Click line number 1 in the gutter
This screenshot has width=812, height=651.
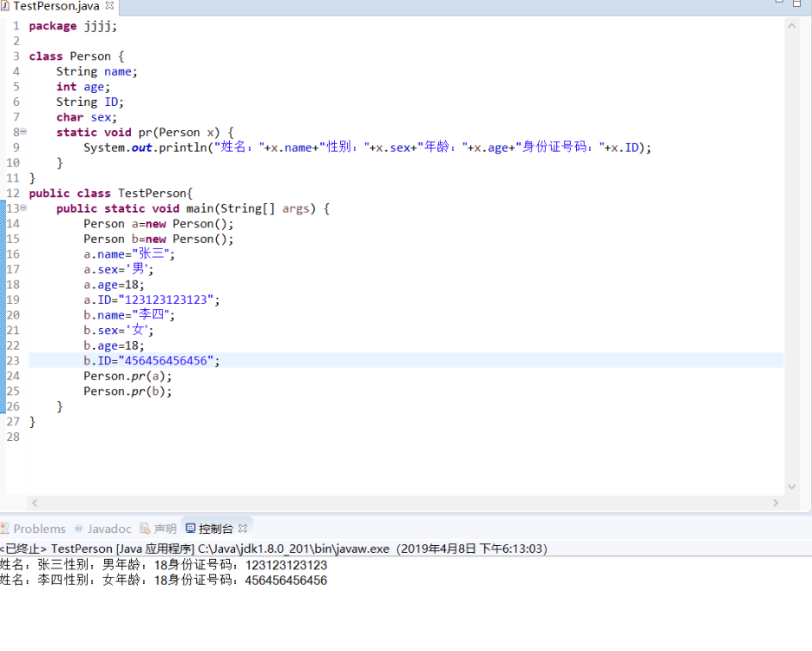click(16, 26)
